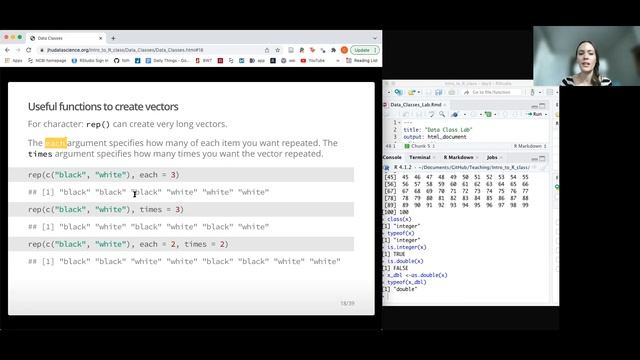This screenshot has width=640, height=360.
Task: Switch to the Terminal tab
Action: click(x=420, y=158)
